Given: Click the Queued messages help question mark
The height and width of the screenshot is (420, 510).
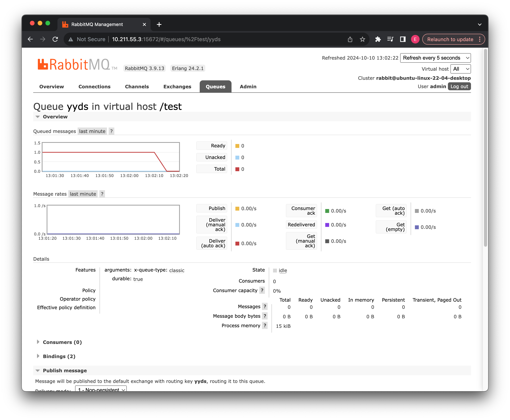Looking at the screenshot, I should (111, 131).
